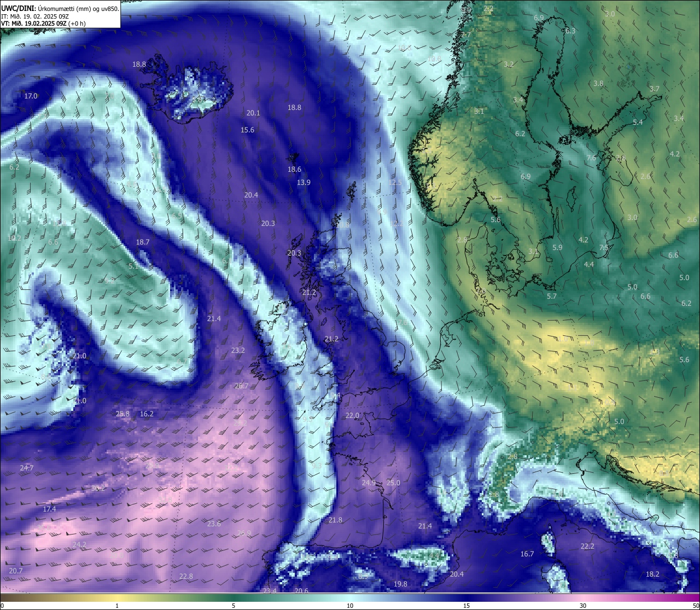Screen dimensions: 700x610
Task: Click the 23.6 value over Biscay
Action: coord(214,524)
